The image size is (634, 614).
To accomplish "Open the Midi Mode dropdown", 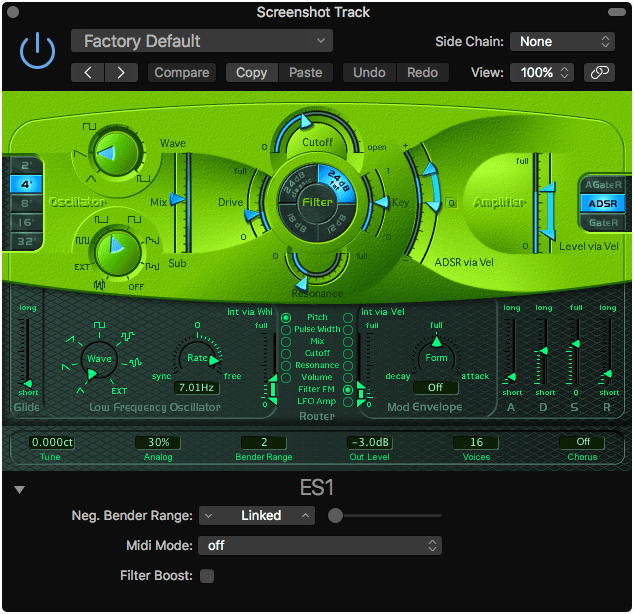I will coord(320,546).
